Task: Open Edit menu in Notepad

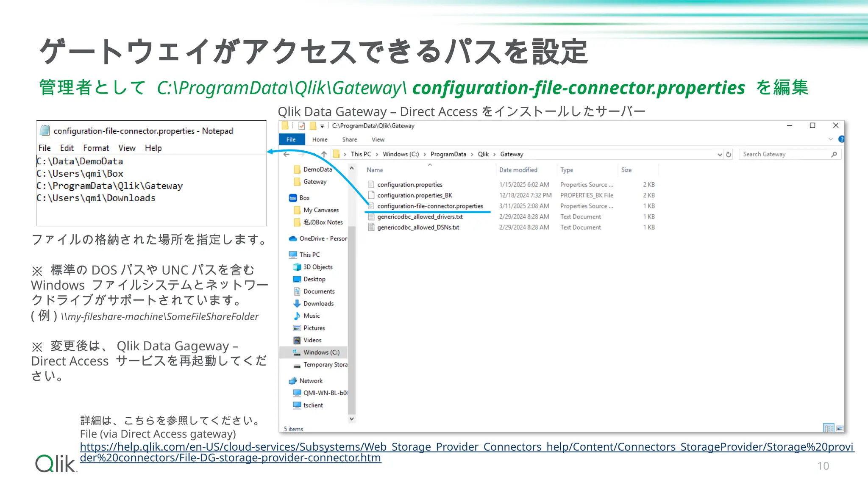Action: coord(67,148)
